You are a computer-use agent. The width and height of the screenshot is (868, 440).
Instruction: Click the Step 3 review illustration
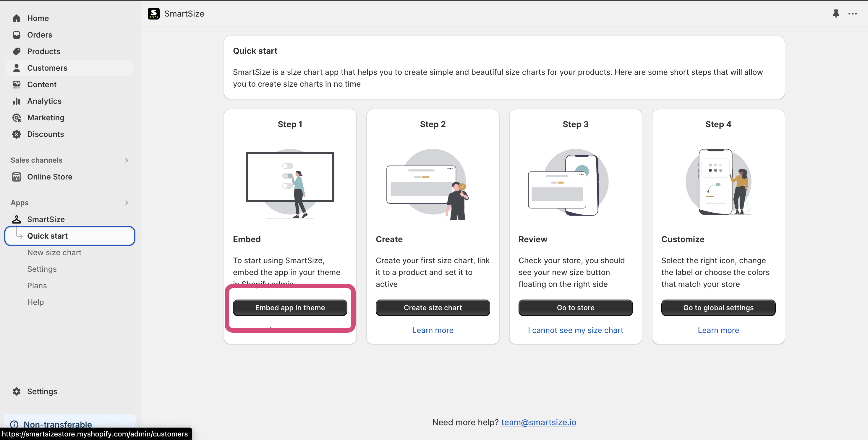[x=569, y=182]
